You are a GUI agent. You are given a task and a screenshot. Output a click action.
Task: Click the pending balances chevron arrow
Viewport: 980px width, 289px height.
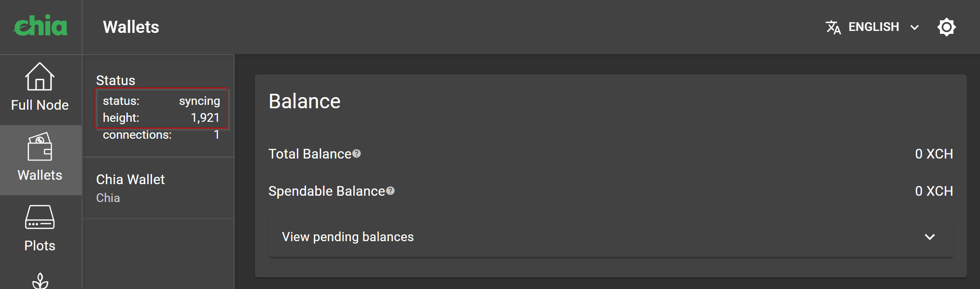930,237
